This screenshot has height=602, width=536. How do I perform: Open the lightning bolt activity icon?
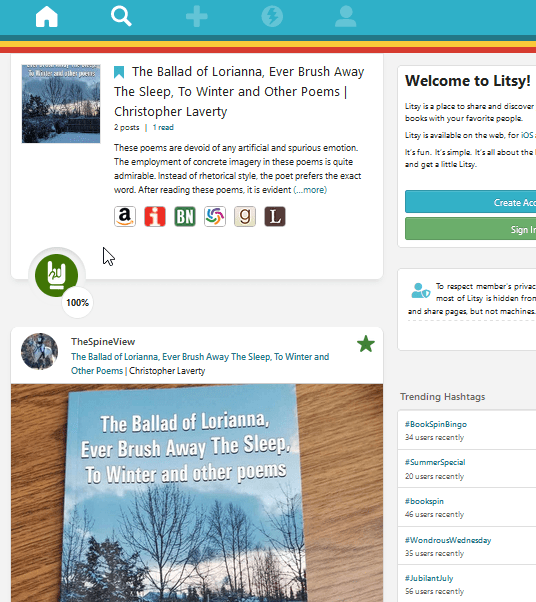point(272,17)
